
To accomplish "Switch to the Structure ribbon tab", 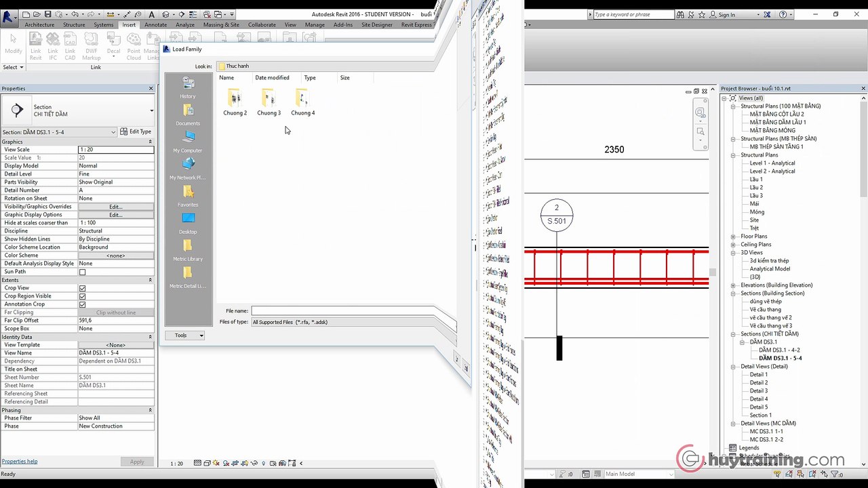I will (x=74, y=25).
